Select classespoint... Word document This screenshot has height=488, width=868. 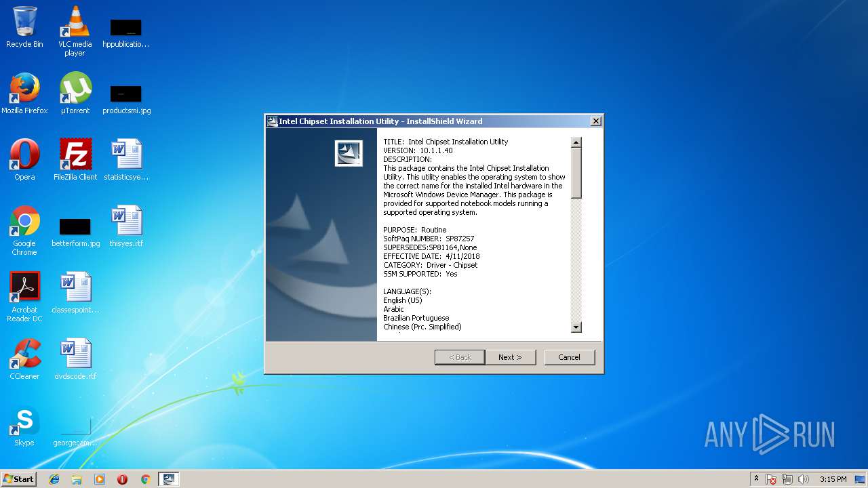pyautogui.click(x=75, y=293)
